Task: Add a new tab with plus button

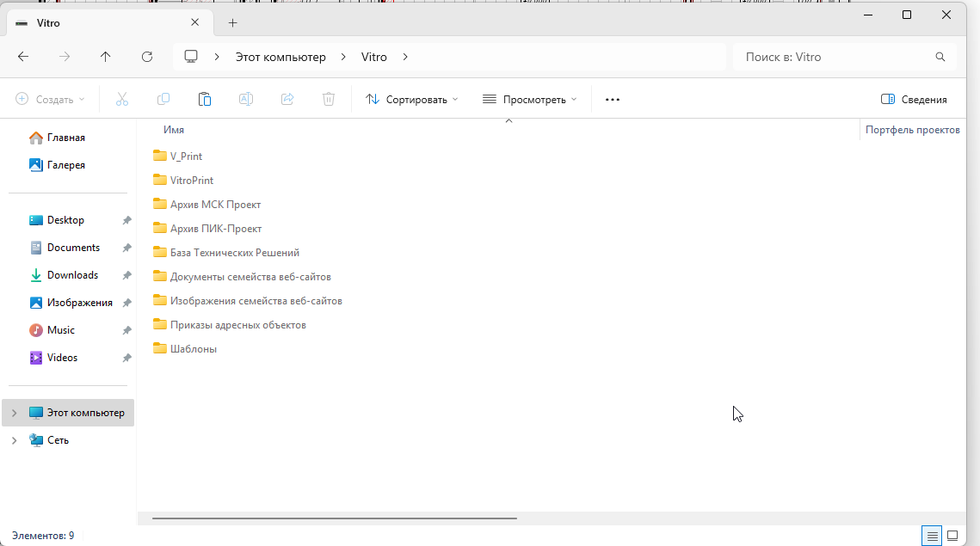Action: coord(232,23)
